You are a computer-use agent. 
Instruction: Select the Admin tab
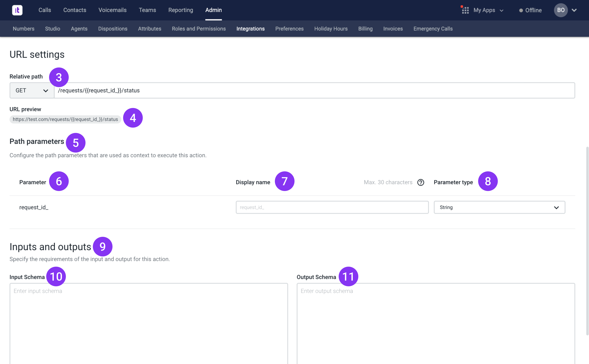214,10
